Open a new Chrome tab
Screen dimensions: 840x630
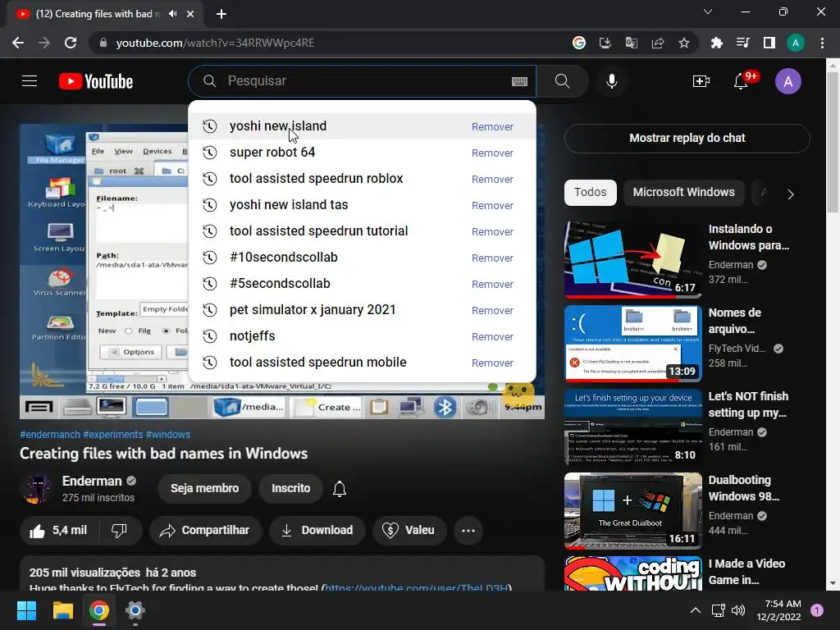coord(221,14)
